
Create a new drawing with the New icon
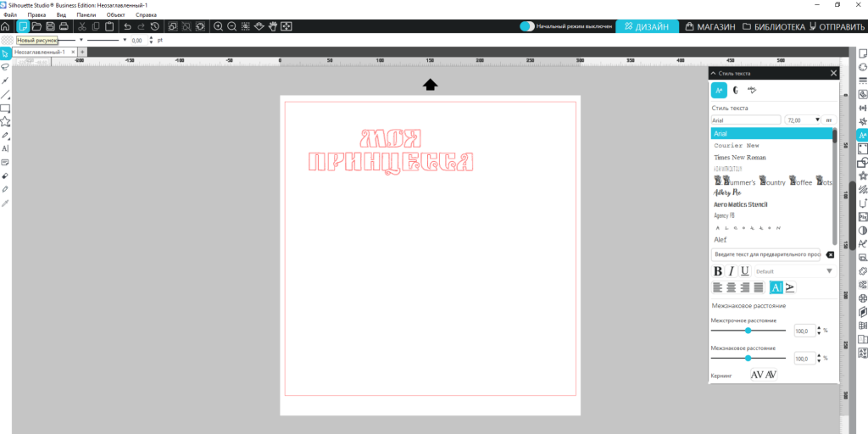pyautogui.click(x=23, y=26)
